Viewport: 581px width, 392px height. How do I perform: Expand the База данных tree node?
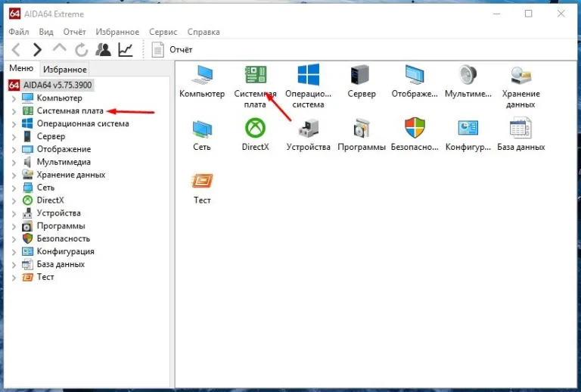click(x=14, y=265)
